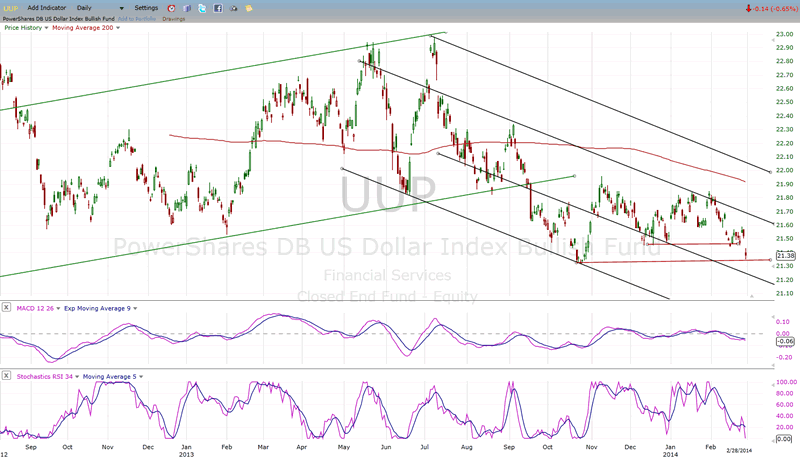Click the Add Indicator menu
Viewport: 800px width, 458px height.
point(47,8)
